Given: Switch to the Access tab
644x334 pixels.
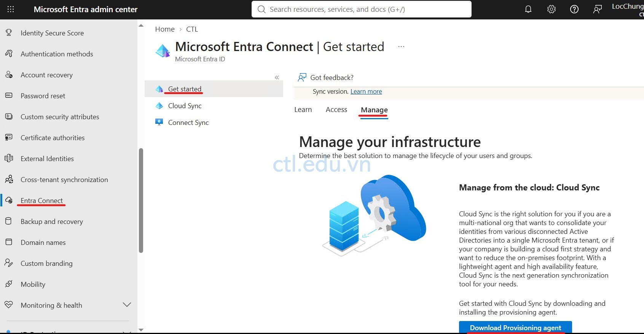Looking at the screenshot, I should (x=336, y=110).
